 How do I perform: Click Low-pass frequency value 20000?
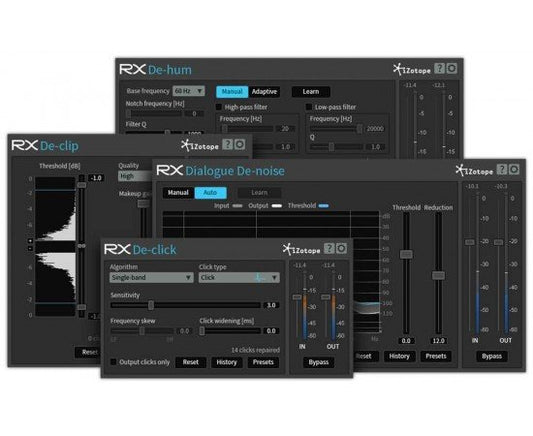[375, 129]
